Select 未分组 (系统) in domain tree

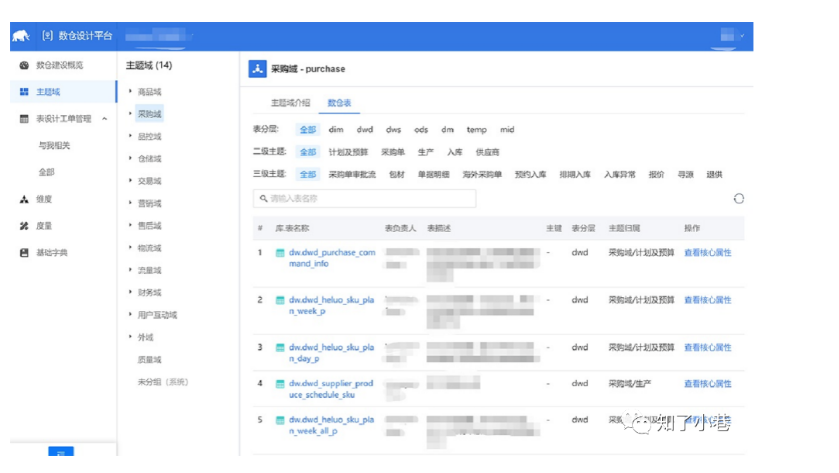(x=163, y=382)
